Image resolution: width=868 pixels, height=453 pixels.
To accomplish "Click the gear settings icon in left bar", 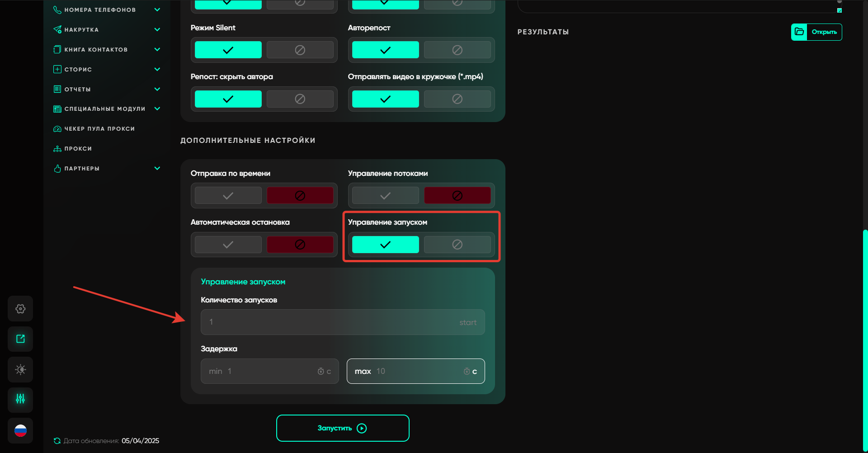I will click(x=20, y=309).
